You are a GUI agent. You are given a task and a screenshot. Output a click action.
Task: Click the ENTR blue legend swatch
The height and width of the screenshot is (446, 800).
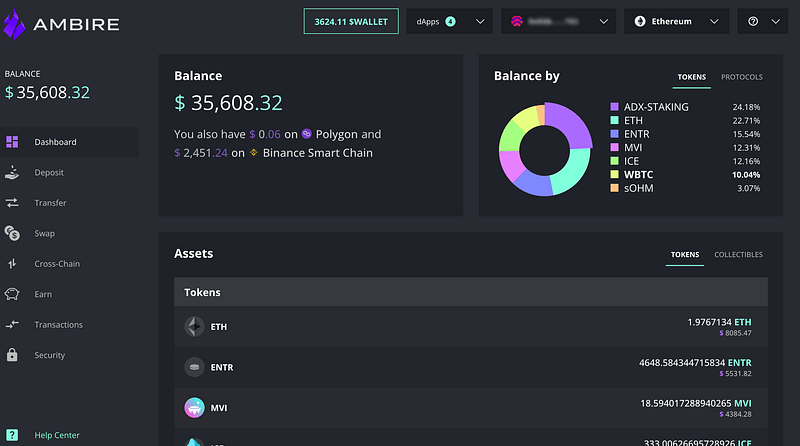(x=614, y=134)
